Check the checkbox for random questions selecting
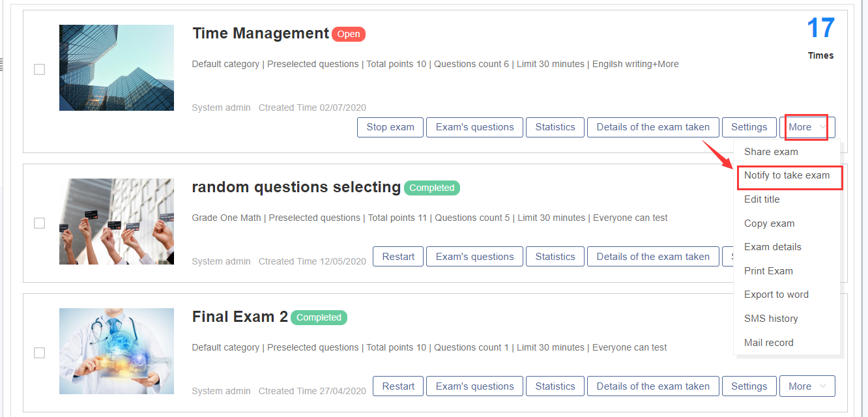Screen dimensions: 868x417 point(39,223)
